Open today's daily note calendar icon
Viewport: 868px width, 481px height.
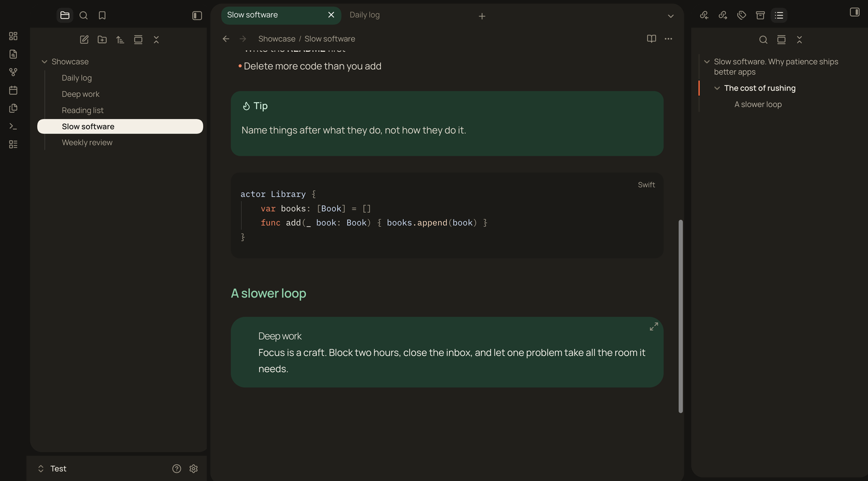point(13,90)
